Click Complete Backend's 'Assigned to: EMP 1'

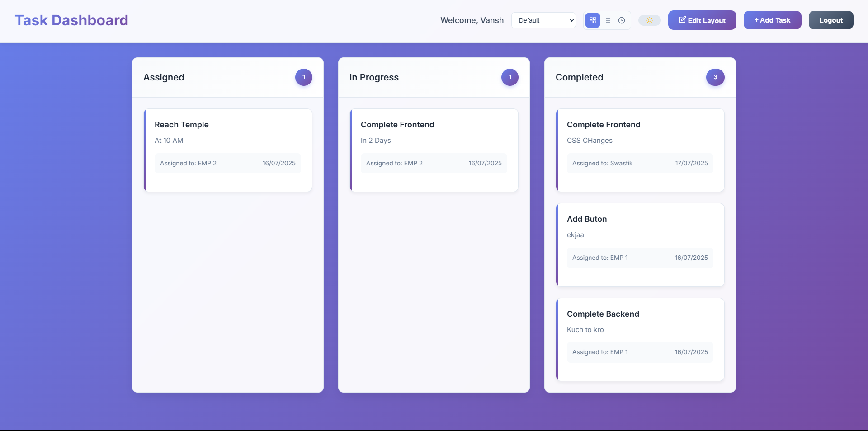coord(600,352)
